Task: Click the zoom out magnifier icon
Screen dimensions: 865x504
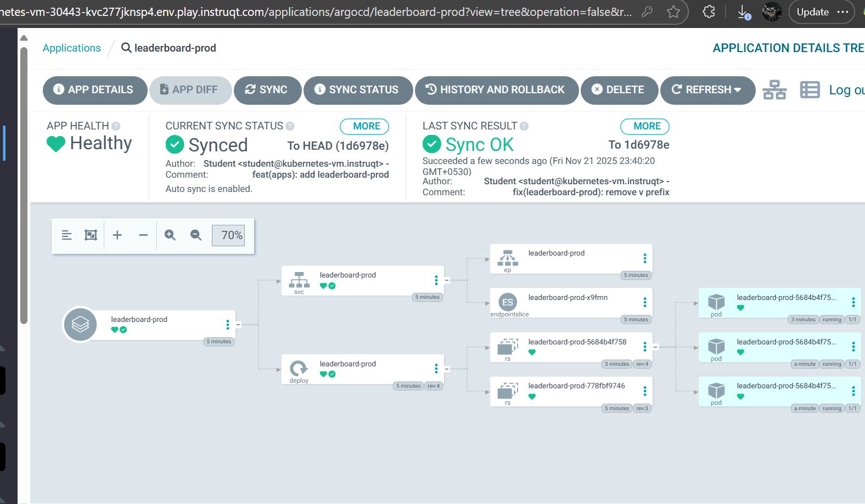Action: tap(196, 235)
